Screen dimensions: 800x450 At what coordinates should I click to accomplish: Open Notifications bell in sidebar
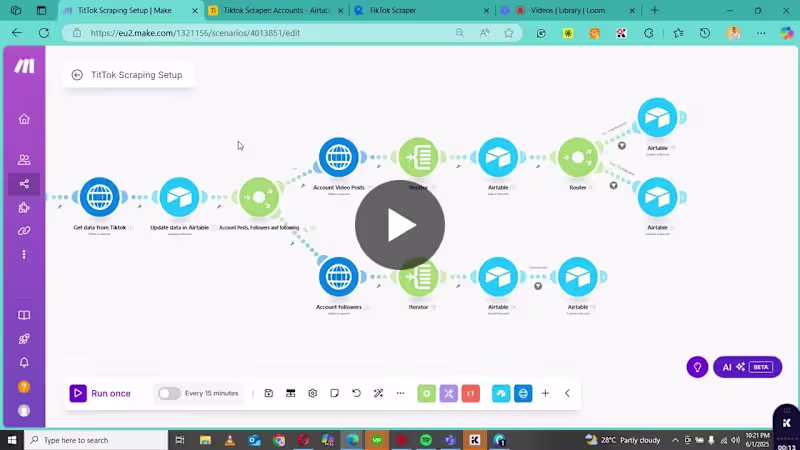click(24, 363)
